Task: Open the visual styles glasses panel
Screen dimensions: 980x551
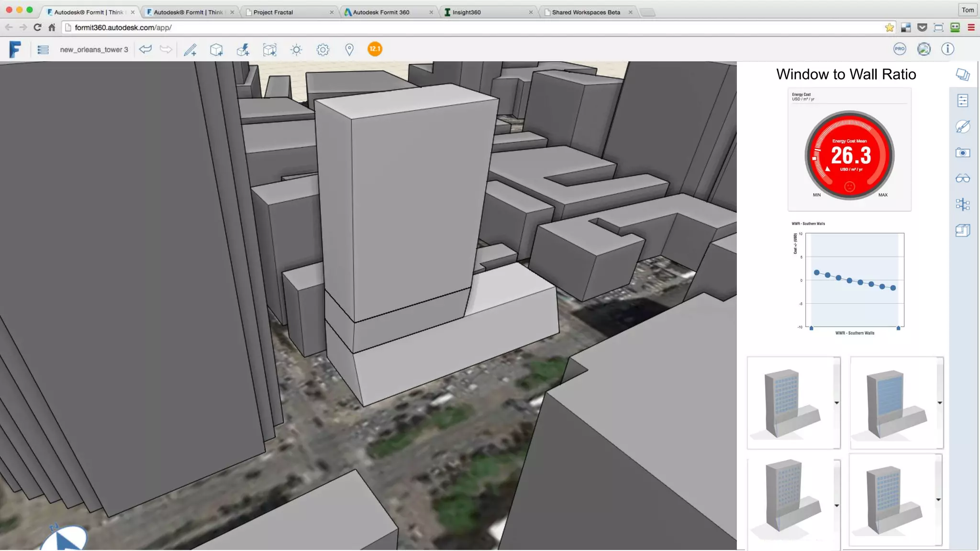Action: coord(962,178)
